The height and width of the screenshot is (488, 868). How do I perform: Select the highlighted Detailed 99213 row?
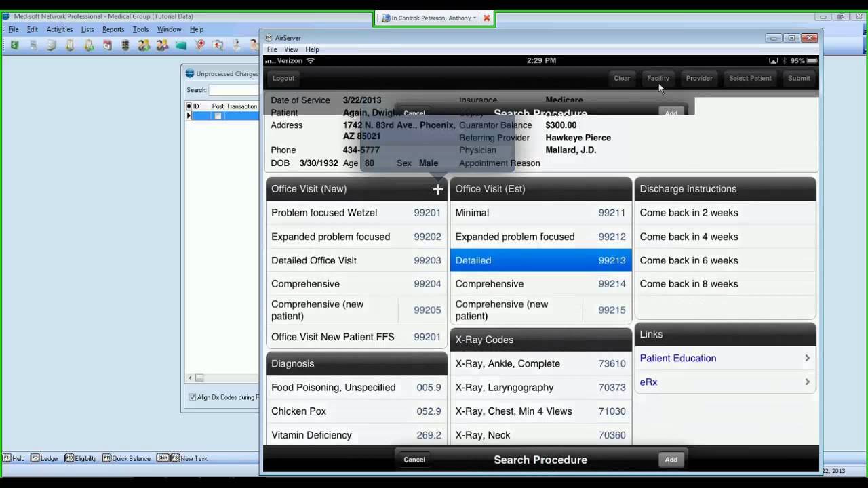click(540, 260)
